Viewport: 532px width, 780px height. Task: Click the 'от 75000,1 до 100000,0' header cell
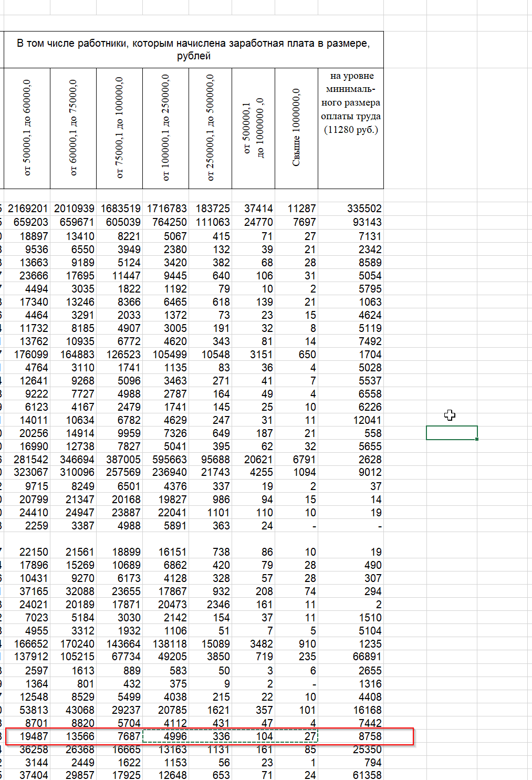pos(120,128)
